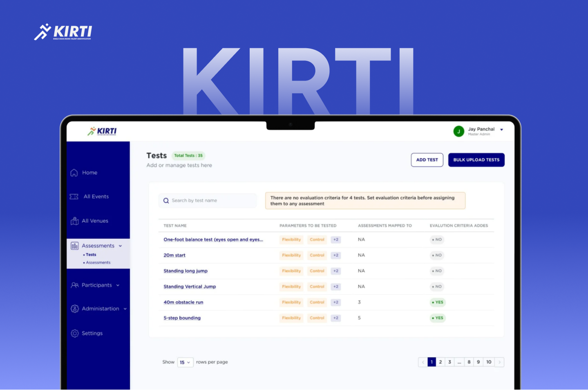588x390 pixels.
Task: Click the Participants people icon
Action: click(x=75, y=285)
